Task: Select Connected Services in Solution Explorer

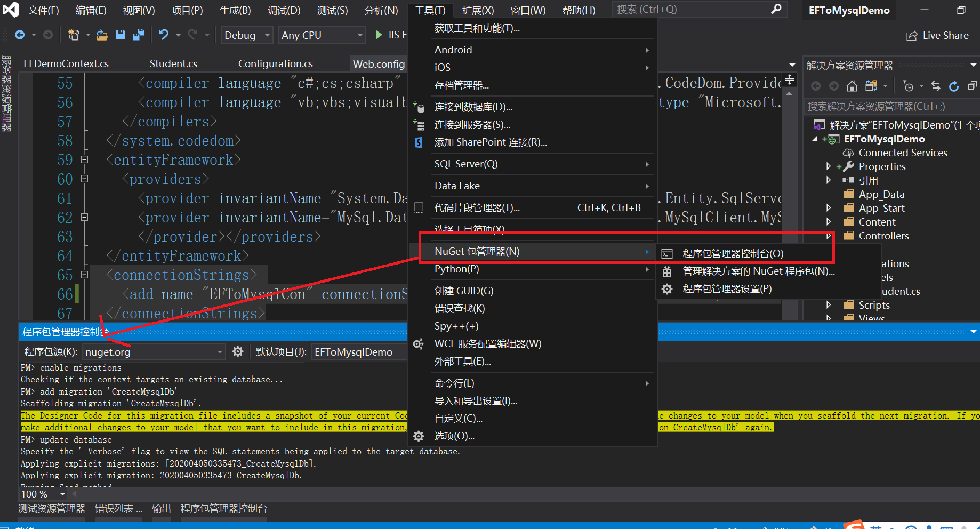Action: [903, 153]
